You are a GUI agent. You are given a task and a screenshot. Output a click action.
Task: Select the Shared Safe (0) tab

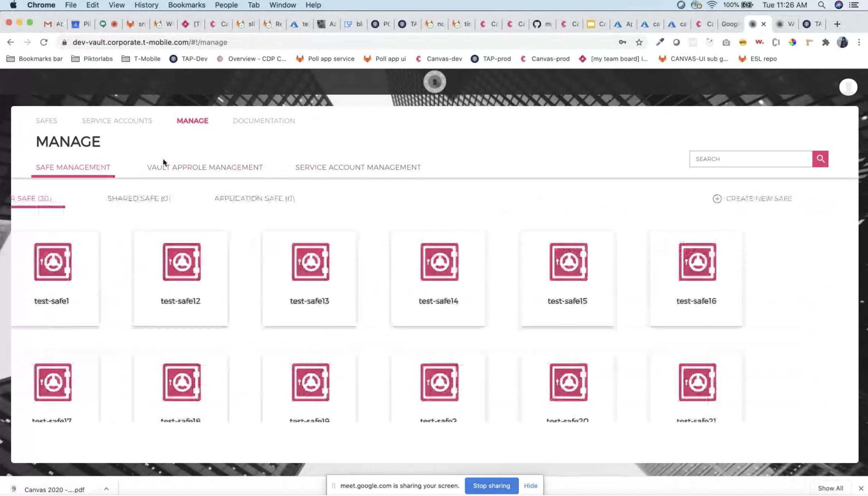(138, 199)
